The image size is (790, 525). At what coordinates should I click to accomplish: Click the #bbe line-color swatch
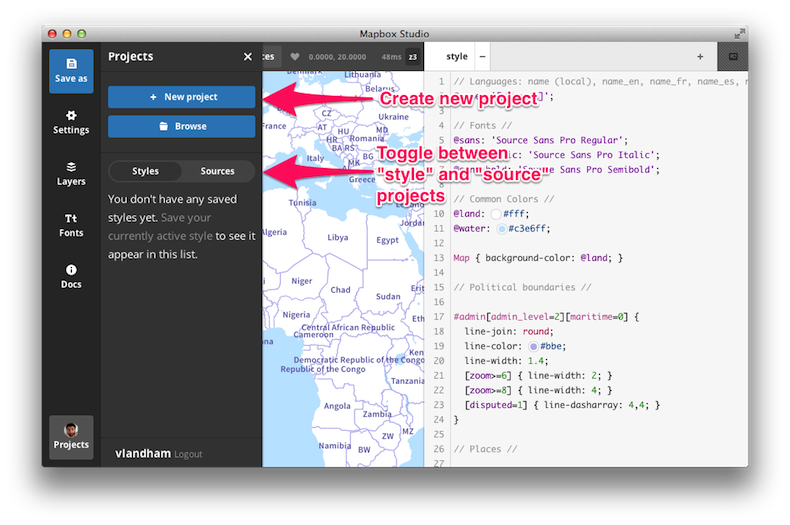(533, 347)
